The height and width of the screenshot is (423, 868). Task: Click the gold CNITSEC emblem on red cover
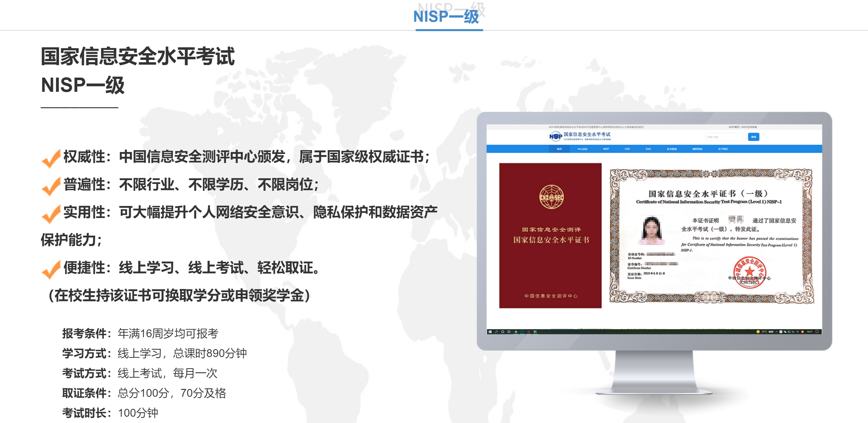(x=551, y=197)
